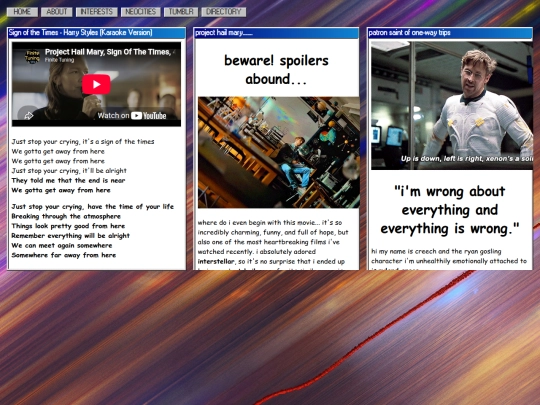
Task: Click text 'where do i even begin with this movie'
Action: [x=257, y=222]
